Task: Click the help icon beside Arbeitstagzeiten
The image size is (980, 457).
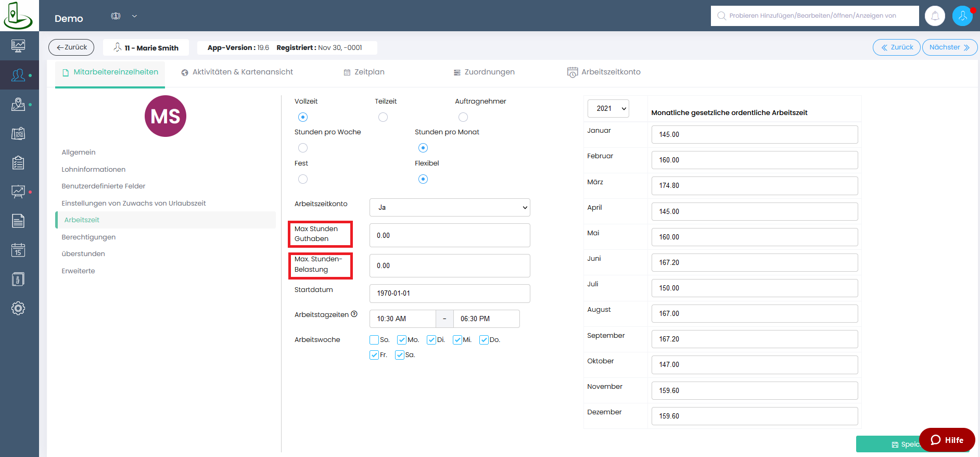Action: 354,314
